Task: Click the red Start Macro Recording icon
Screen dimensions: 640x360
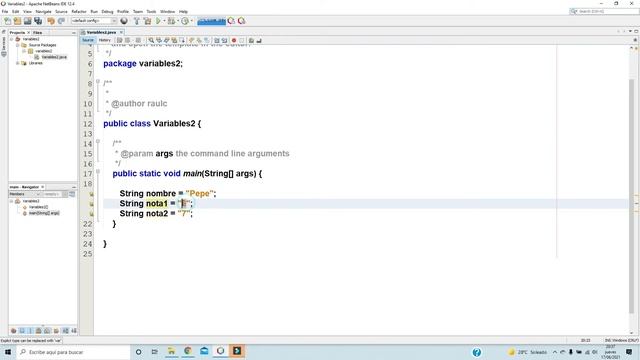Action: pyautogui.click(x=234, y=40)
